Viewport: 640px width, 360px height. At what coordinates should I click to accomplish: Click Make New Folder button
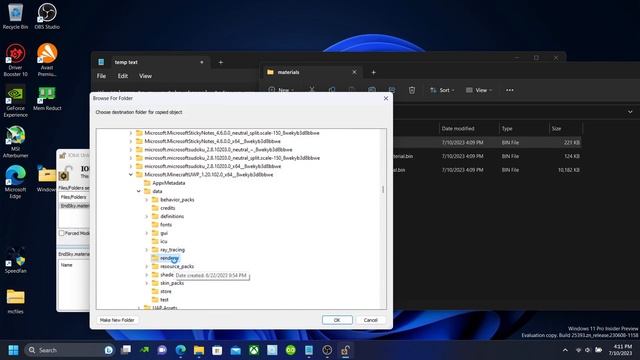pos(117,320)
